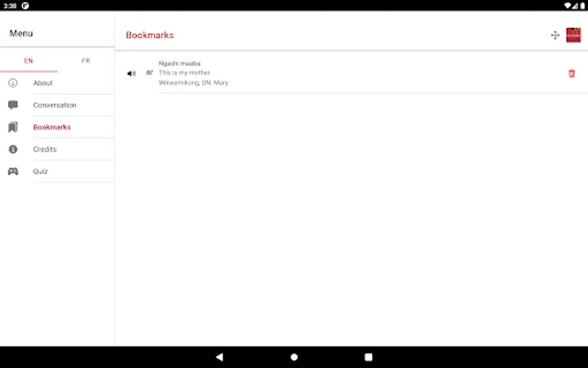Tap the About info icon
The width and height of the screenshot is (588, 368).
tap(13, 83)
